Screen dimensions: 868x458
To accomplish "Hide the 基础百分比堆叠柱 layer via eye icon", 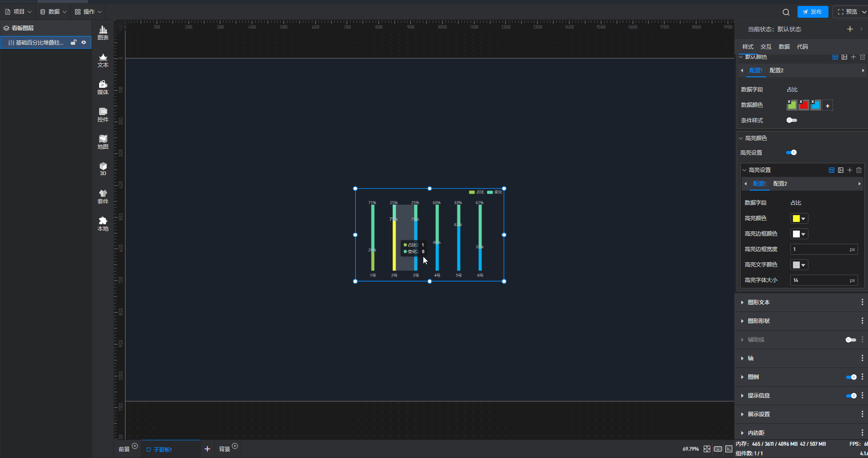I will 84,42.
